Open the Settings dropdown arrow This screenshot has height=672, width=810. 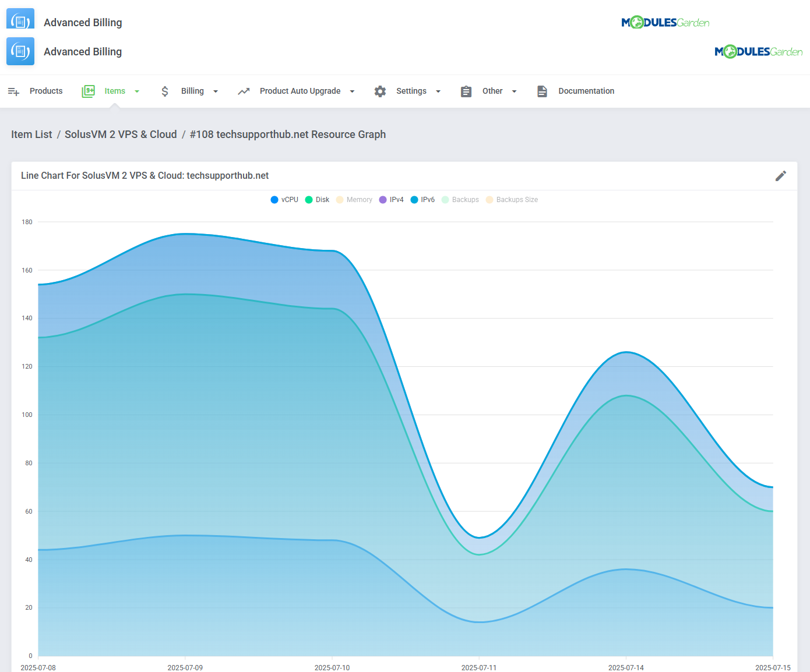pyautogui.click(x=438, y=91)
